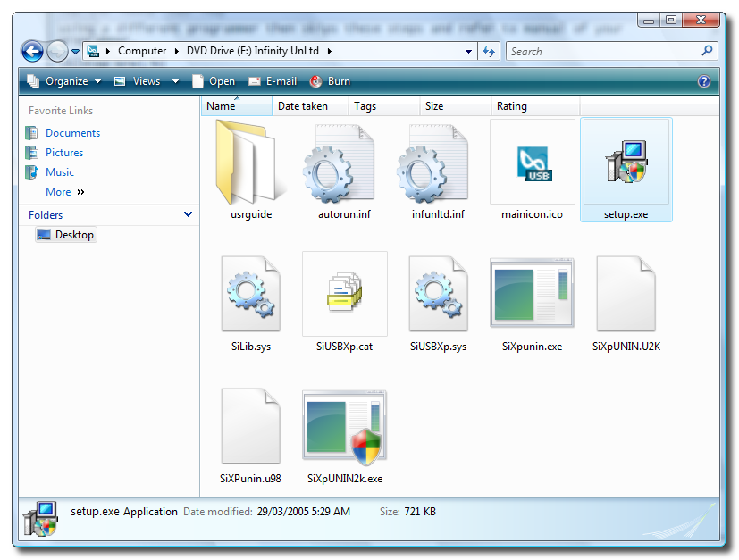Click the Burn toolbar button
This screenshot has height=560, width=739.
[x=330, y=81]
